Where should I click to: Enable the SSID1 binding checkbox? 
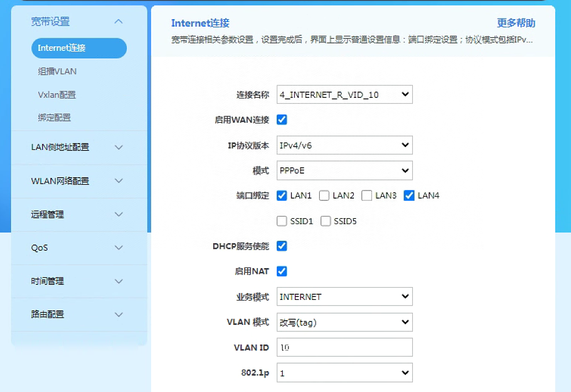(281, 221)
